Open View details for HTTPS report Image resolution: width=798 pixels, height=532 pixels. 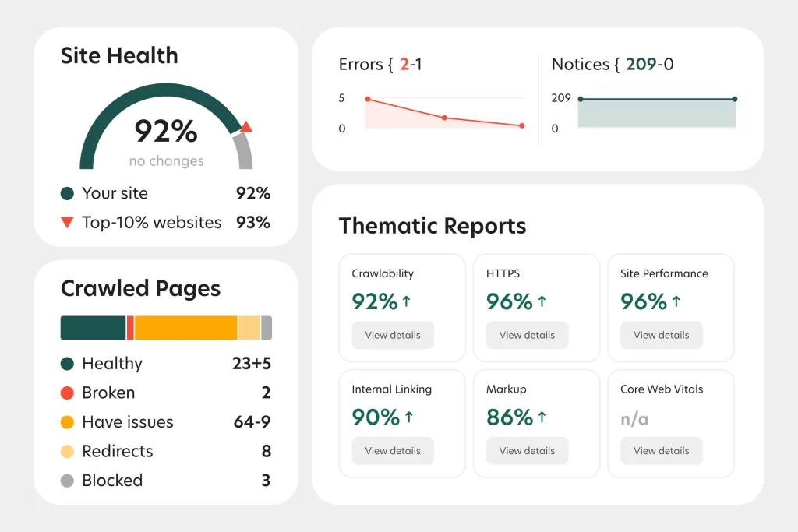(x=527, y=335)
